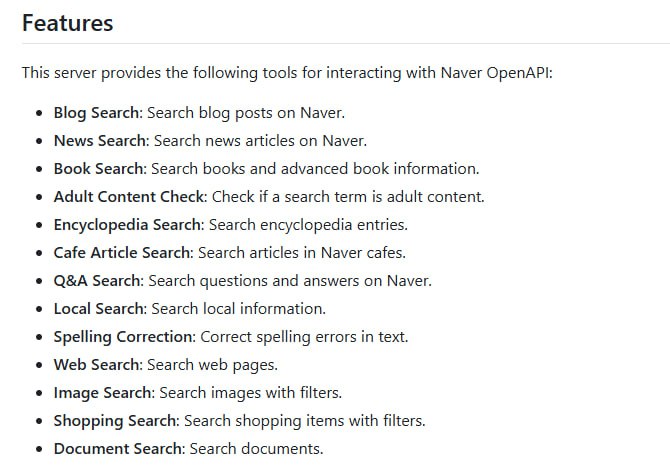670x470 pixels.
Task: Click the Features heading
Action: (67, 23)
